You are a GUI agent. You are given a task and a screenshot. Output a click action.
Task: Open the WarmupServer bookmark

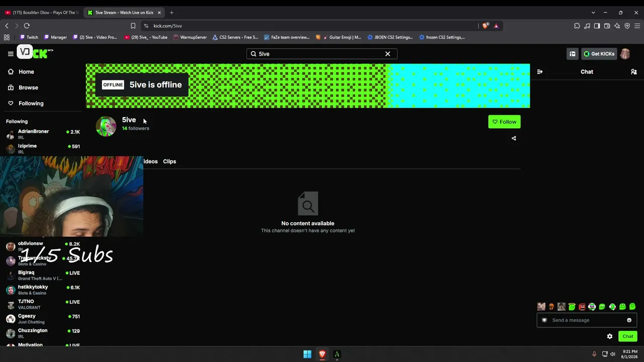(190, 37)
